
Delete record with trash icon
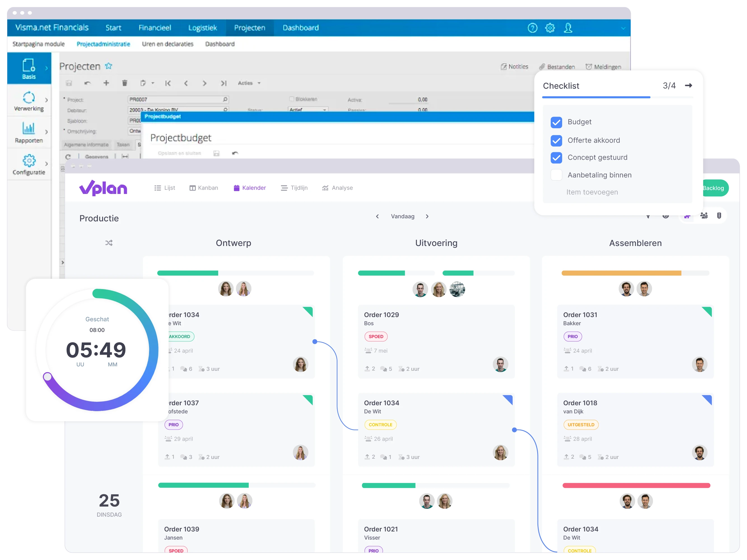coord(125,83)
